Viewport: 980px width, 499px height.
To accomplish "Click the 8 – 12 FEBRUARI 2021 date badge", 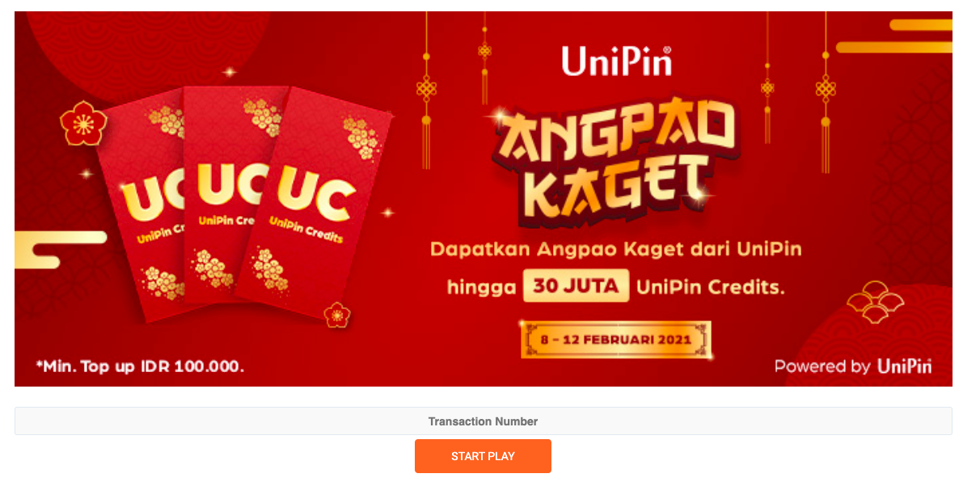I will (616, 340).
